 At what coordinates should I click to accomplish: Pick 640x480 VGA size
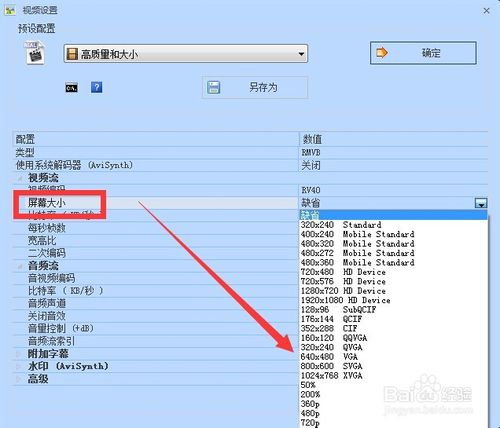(x=393, y=357)
